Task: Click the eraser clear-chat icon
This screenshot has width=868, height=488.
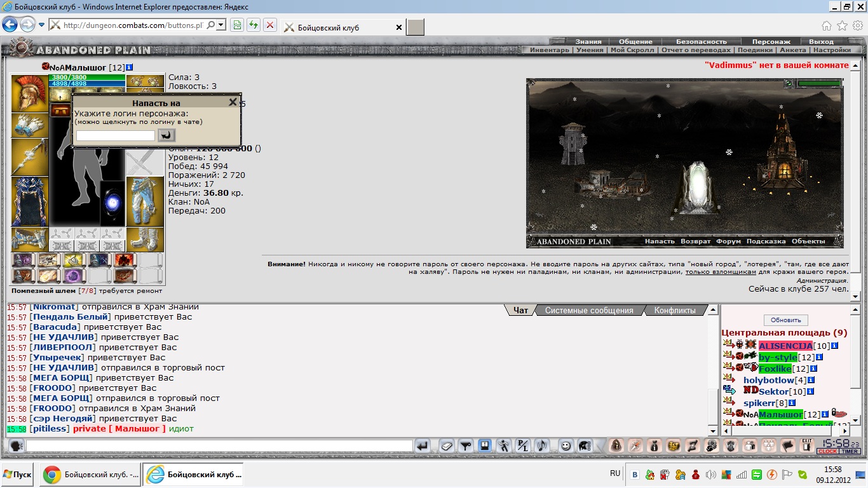Action: click(447, 446)
